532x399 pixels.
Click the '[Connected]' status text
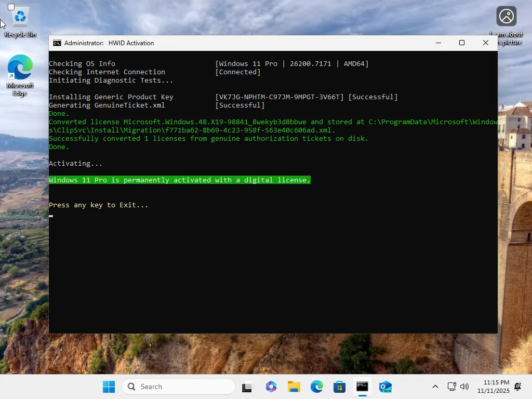238,72
